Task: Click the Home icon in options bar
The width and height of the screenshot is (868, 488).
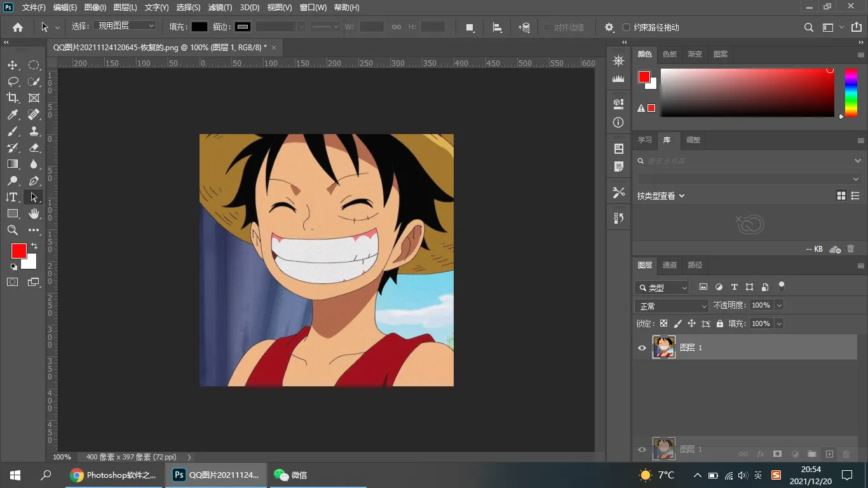Action: click(18, 27)
